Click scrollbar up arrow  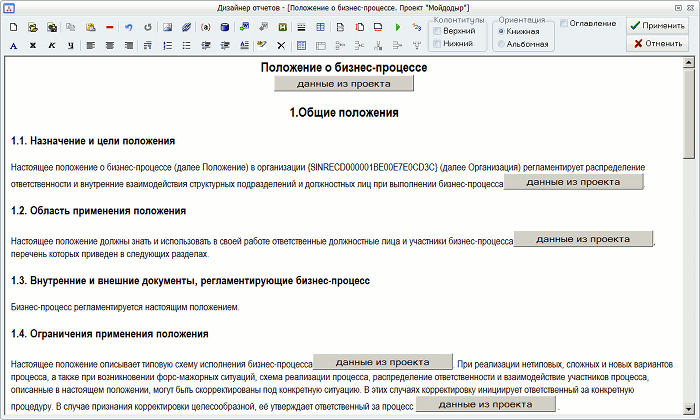click(x=689, y=62)
